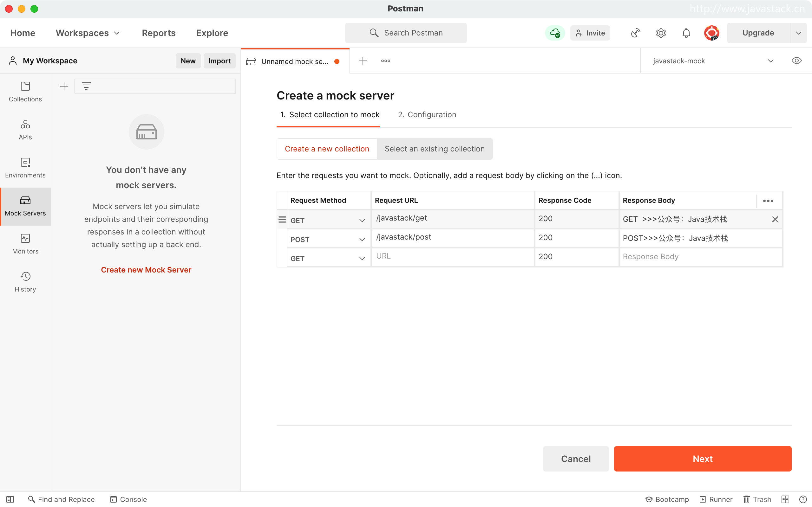Open the APIs sidebar section
This screenshot has height=507, width=812.
25,130
